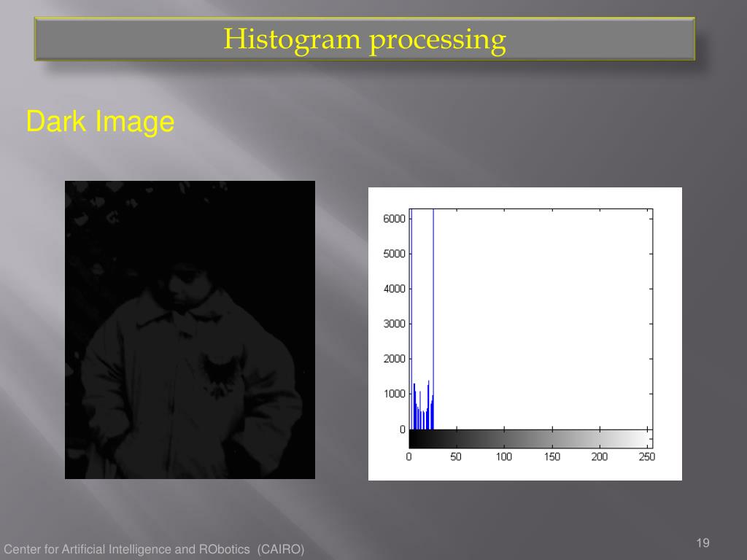Click the 'Histogram processing' slide title
Image resolution: width=747 pixels, height=560 pixels.
(x=365, y=39)
